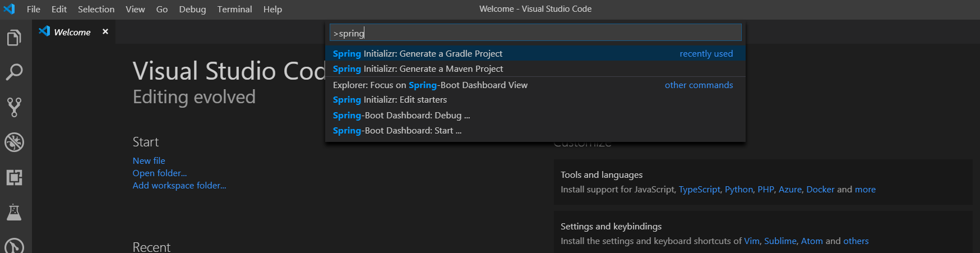Open Source Control view icon
The height and width of the screenshot is (253, 980).
click(x=14, y=107)
